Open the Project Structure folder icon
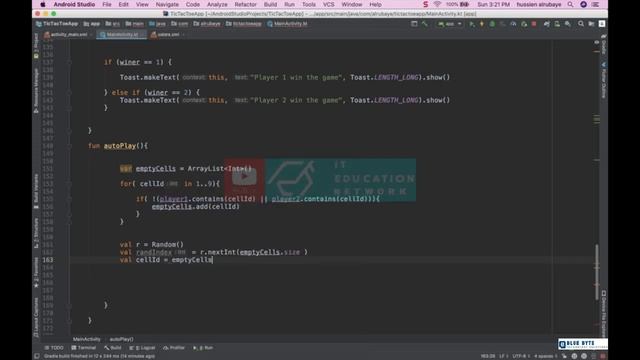The image size is (640, 360). 591,24
